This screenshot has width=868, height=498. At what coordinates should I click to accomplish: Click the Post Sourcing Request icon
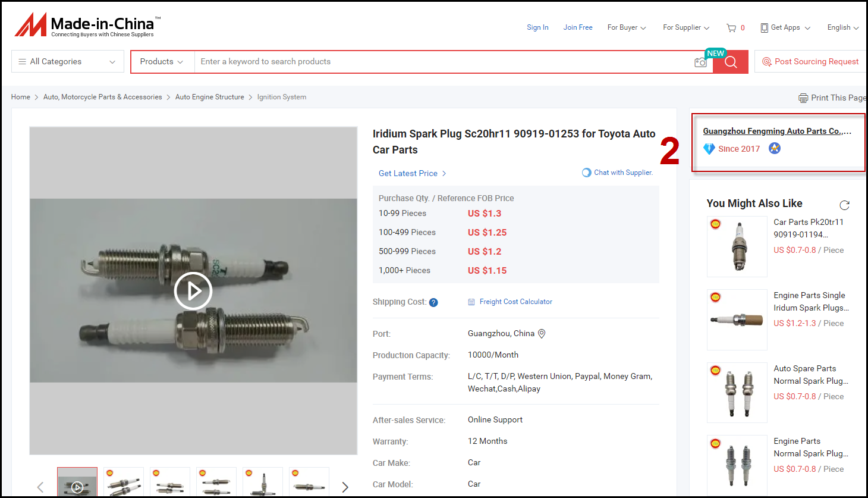click(x=767, y=62)
